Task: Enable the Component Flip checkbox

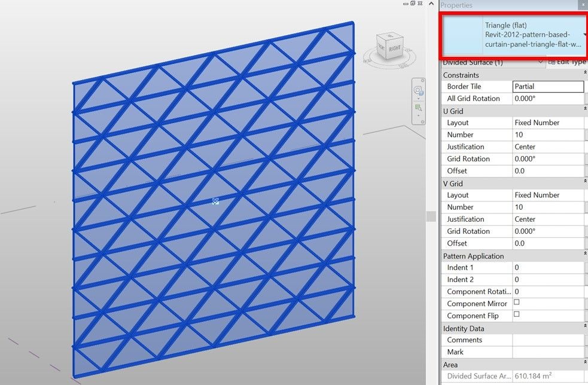Action: point(516,316)
